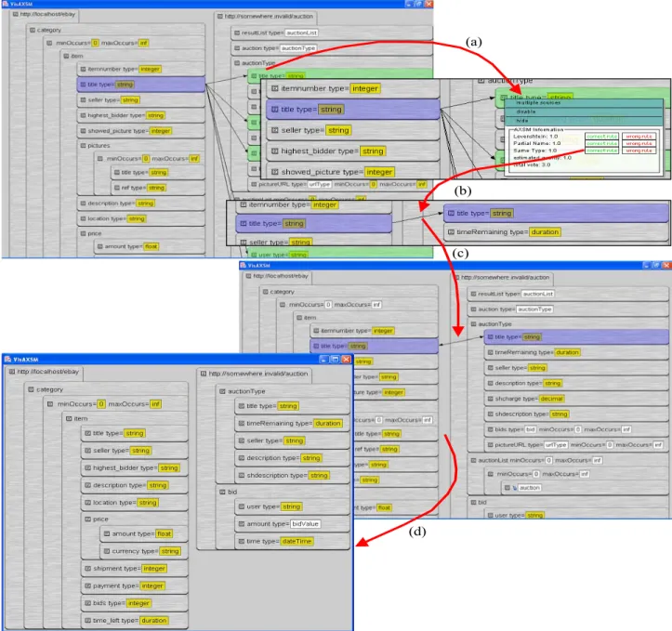Click time type=dateTime node icon in window (d)
Image resolution: width=672 pixels, height=631 pixels.
(242, 541)
